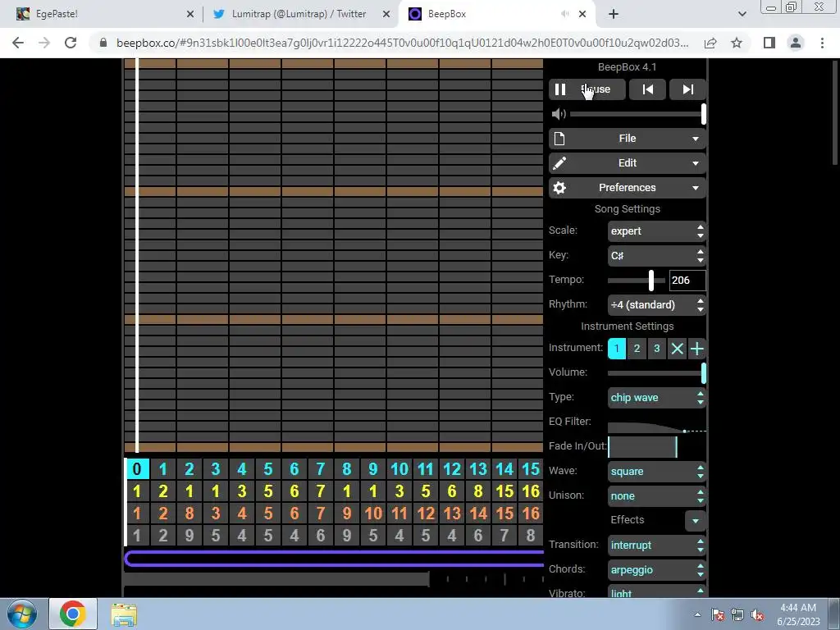
Task: Pause the song playback
Action: 587,89
